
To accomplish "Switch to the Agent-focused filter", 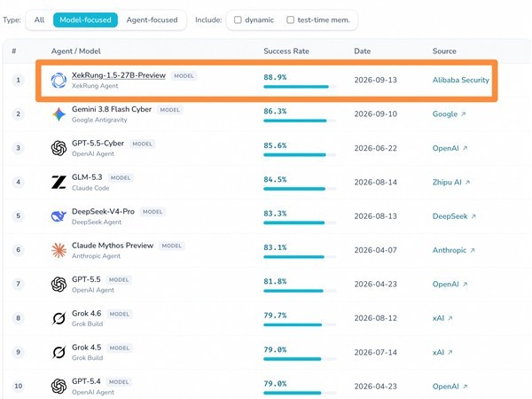I will pos(152,20).
